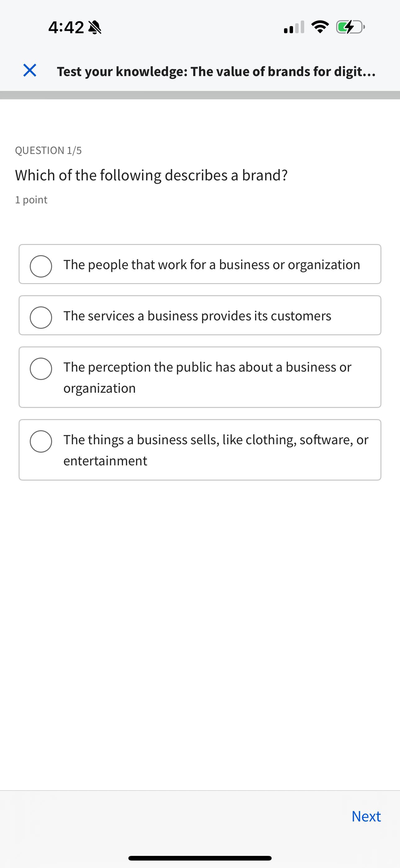
Task: Tap the '1 point' label
Action: tap(31, 200)
